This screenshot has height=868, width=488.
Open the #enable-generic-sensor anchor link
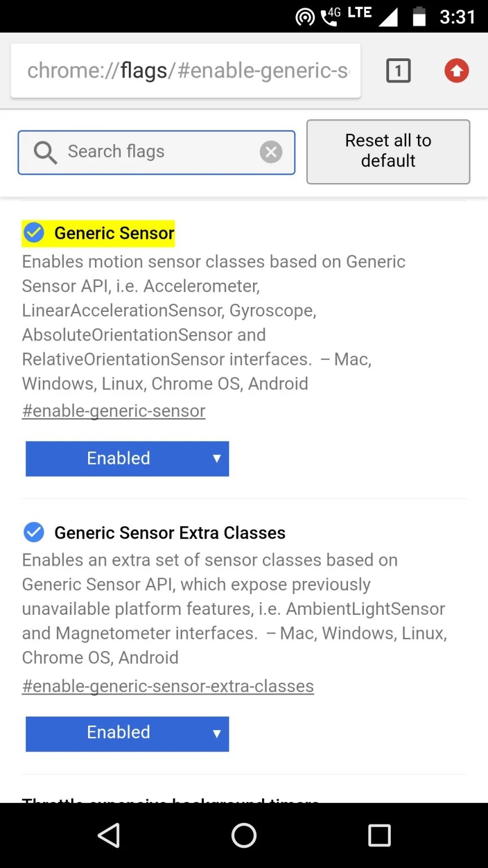(114, 411)
